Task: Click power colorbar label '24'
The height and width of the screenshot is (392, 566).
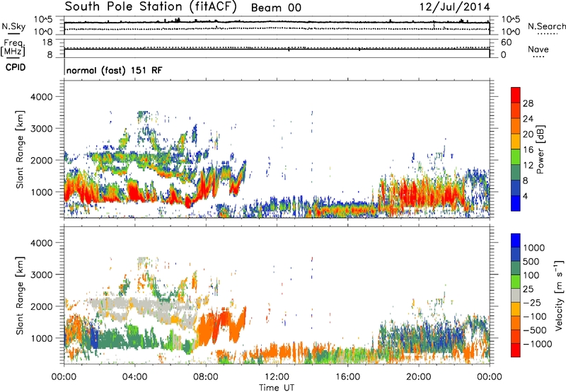Action: point(528,119)
